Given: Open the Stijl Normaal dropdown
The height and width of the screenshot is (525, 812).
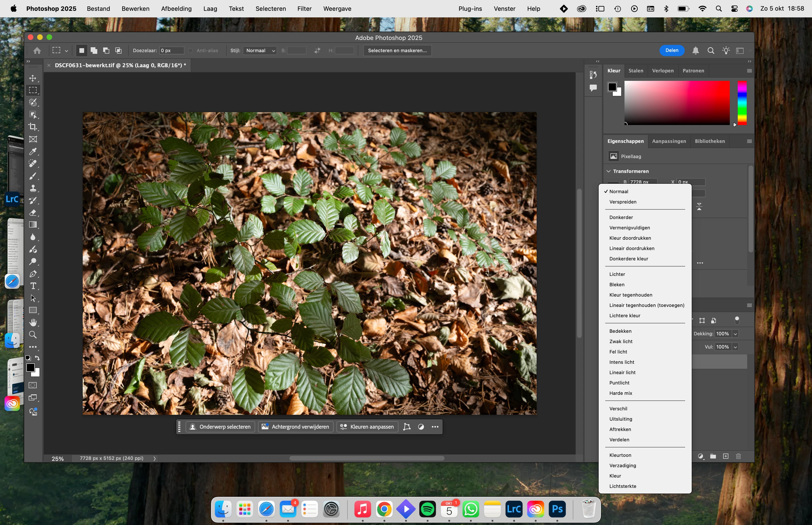Looking at the screenshot, I should [260, 51].
